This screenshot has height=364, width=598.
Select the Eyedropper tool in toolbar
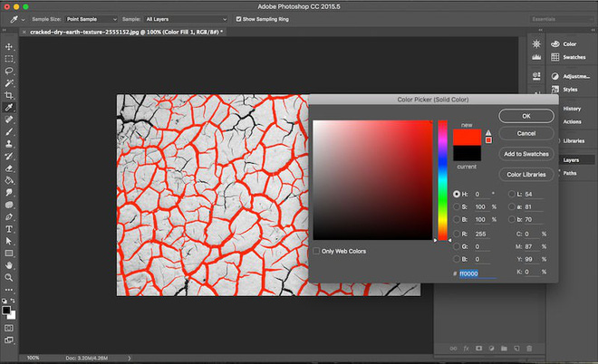pyautogui.click(x=9, y=107)
